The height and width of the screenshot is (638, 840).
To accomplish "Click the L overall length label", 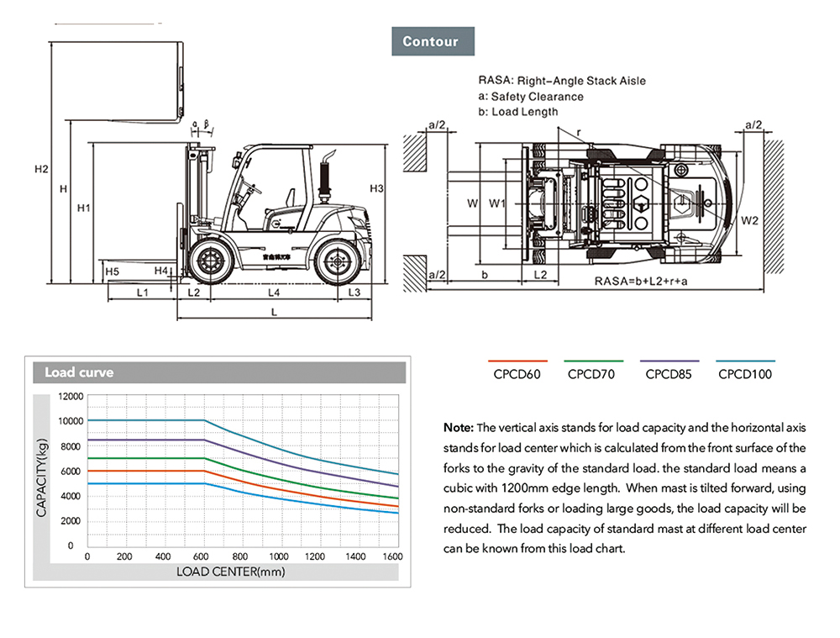I will (274, 313).
